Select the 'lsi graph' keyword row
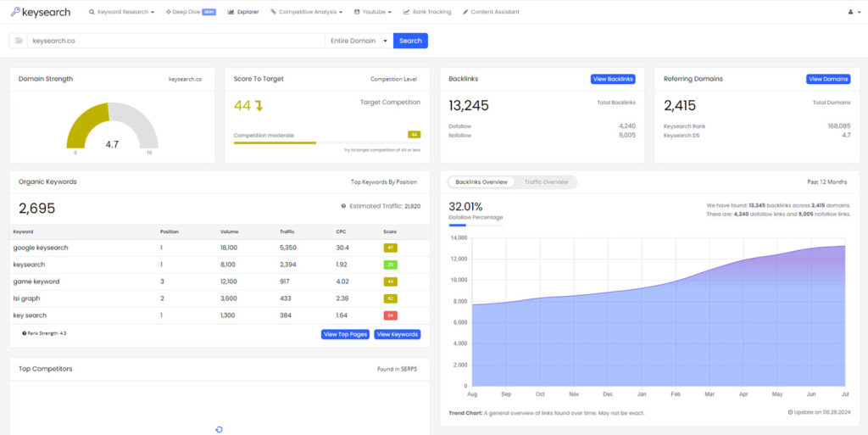This screenshot has height=435, width=868. click(x=220, y=298)
